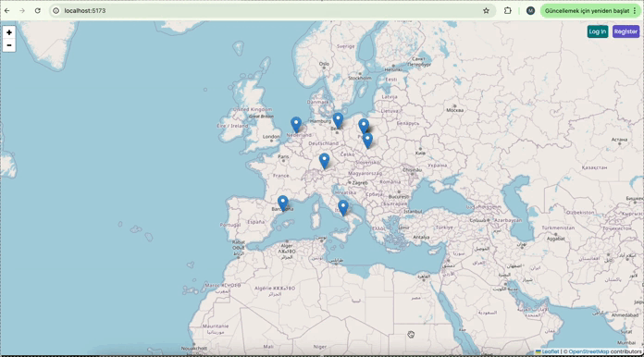
Task: Select the map marker over Italy
Action: 343,208
